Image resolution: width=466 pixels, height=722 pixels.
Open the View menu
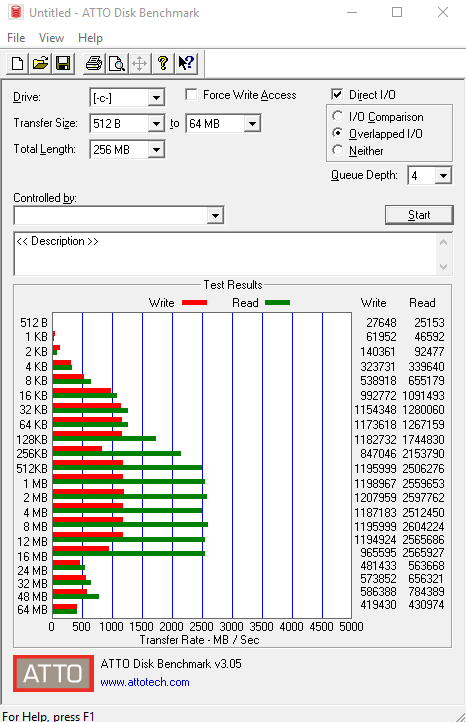51,38
